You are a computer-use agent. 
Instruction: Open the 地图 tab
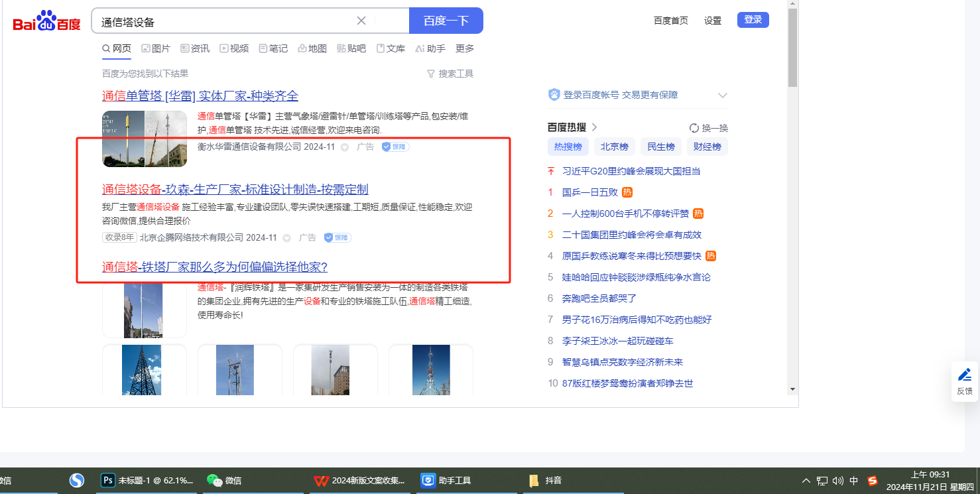[312, 48]
